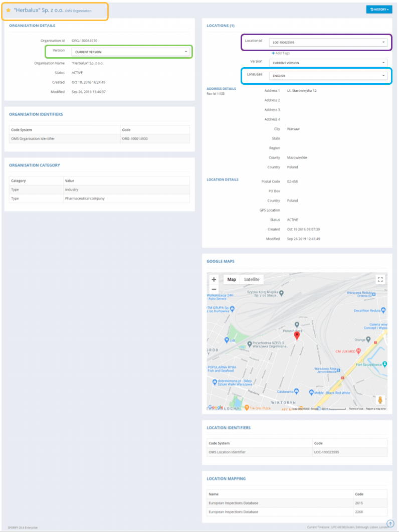Viewport: 399px width, 532px height.
Task: Zoom out on the Google map
Action: coord(214,289)
